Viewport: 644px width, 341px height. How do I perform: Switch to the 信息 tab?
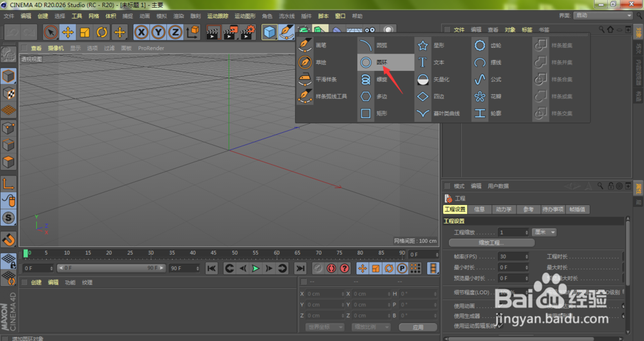point(479,209)
